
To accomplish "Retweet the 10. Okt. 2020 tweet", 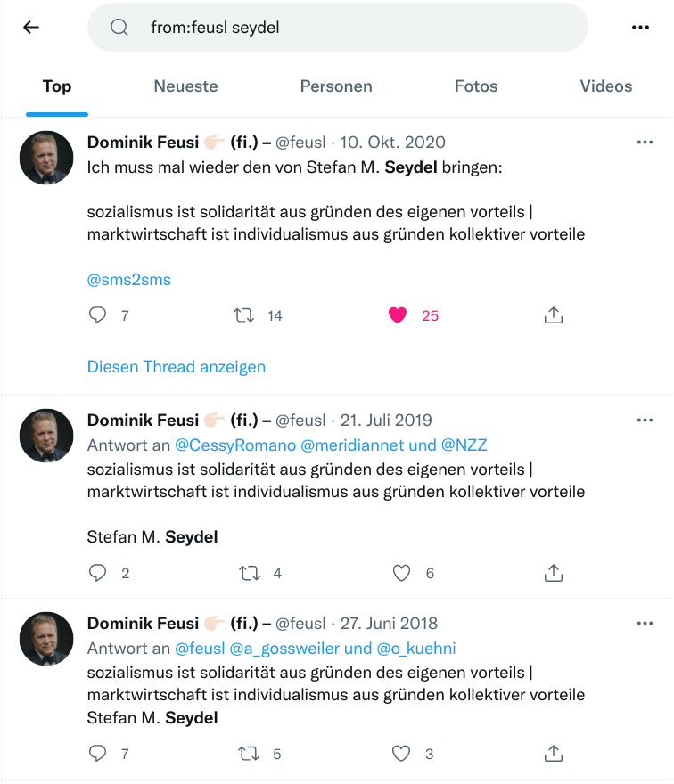I will pyautogui.click(x=243, y=315).
